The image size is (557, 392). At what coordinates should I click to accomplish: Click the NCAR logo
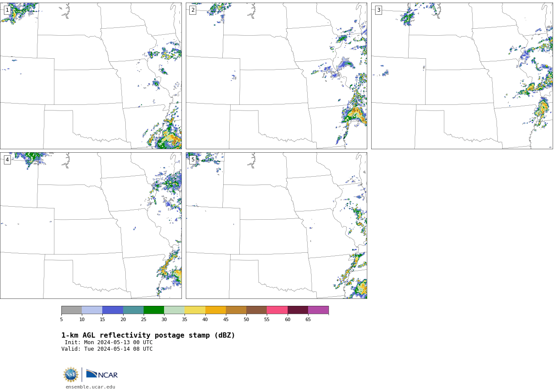pos(102,374)
